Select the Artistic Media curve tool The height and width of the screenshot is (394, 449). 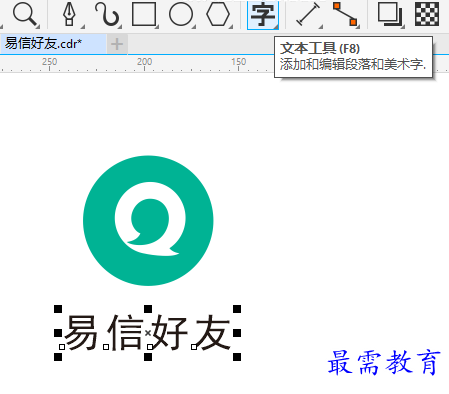pyautogui.click(x=107, y=15)
